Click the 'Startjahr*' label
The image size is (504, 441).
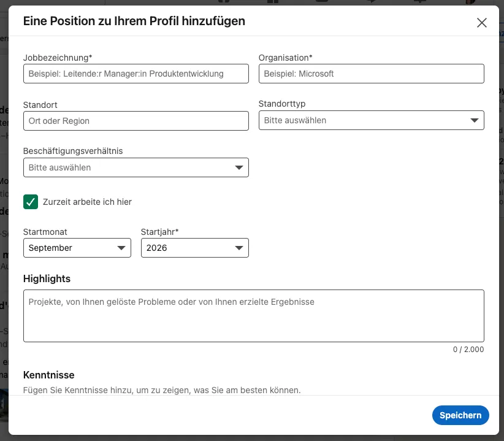[159, 232]
